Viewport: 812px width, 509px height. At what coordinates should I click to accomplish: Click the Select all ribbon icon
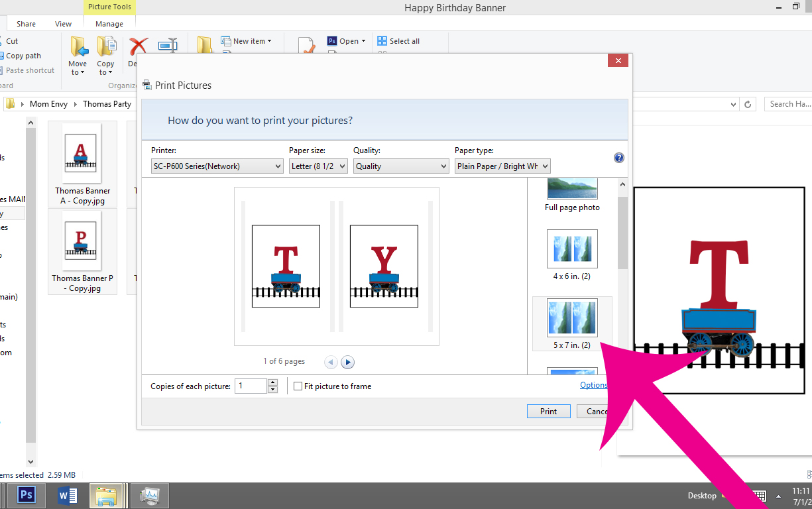pos(382,41)
